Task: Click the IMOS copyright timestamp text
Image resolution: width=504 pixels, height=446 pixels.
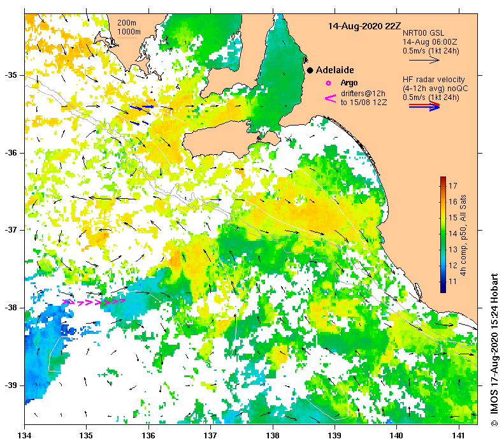Action: pos(494,350)
